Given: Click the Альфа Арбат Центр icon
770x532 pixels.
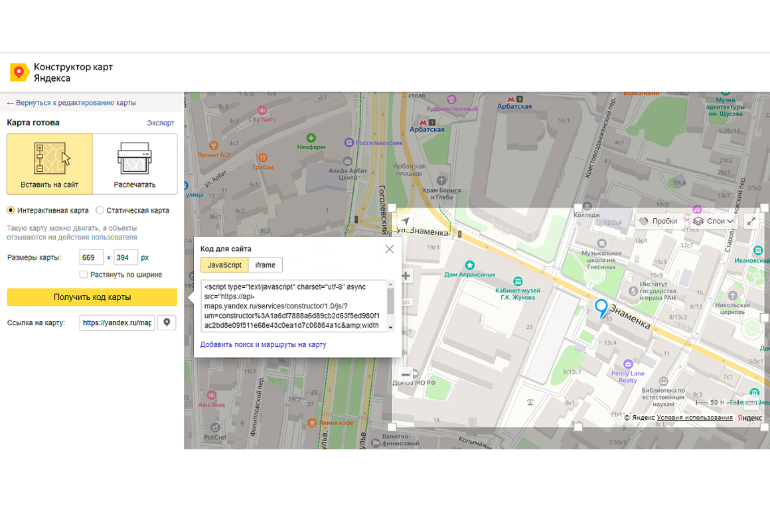Looking at the screenshot, I should (x=347, y=161).
